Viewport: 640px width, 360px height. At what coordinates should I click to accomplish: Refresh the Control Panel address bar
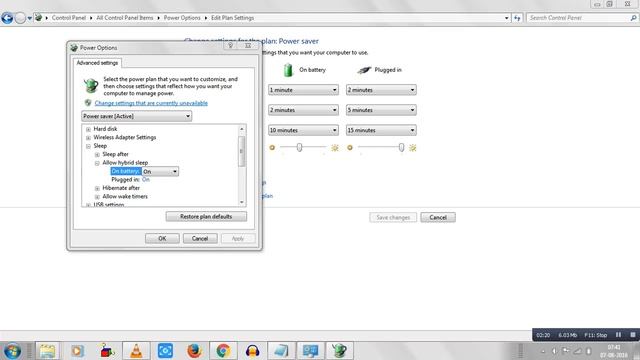coord(517,18)
